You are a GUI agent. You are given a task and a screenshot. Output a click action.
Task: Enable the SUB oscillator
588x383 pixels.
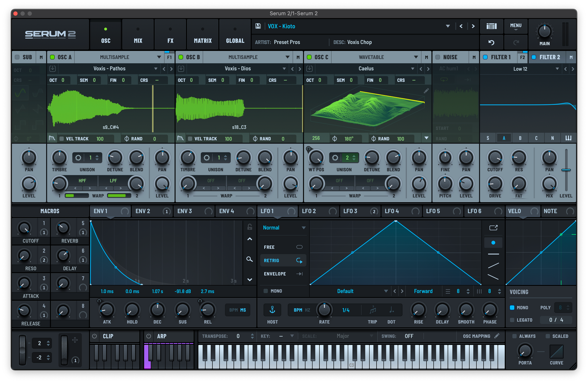pyautogui.click(x=17, y=57)
